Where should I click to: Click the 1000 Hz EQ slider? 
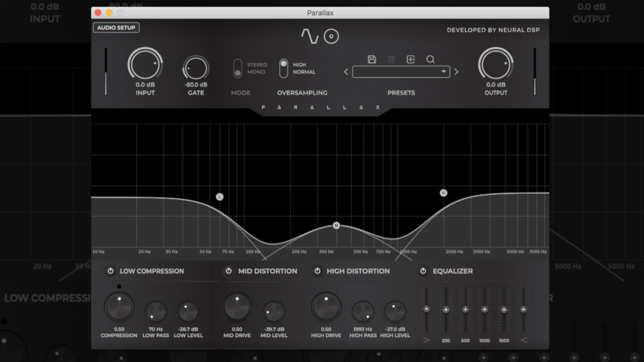tap(484, 310)
